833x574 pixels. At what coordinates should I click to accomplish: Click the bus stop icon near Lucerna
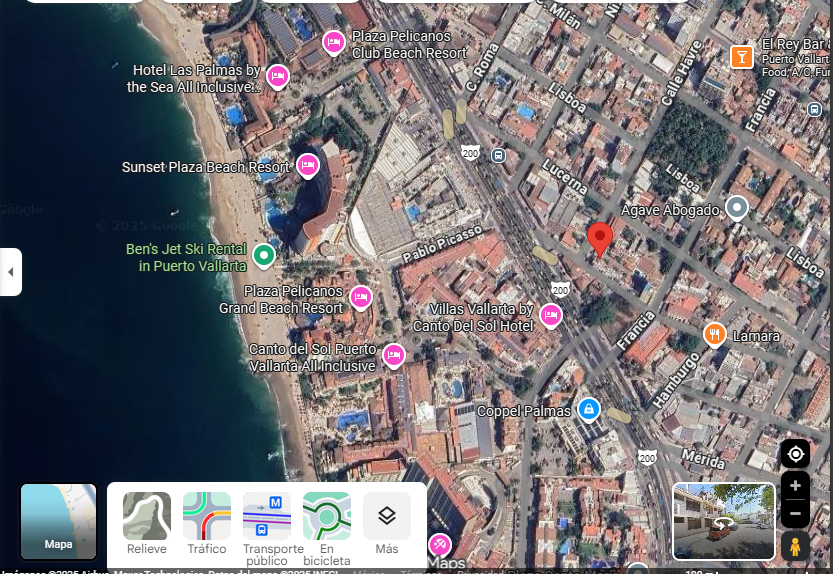[x=498, y=156]
